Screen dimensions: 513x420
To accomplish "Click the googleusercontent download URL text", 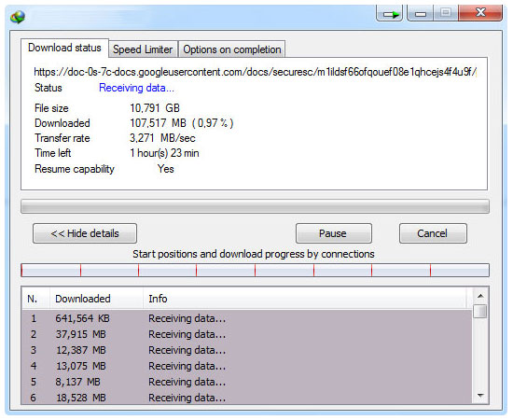I will coord(256,72).
